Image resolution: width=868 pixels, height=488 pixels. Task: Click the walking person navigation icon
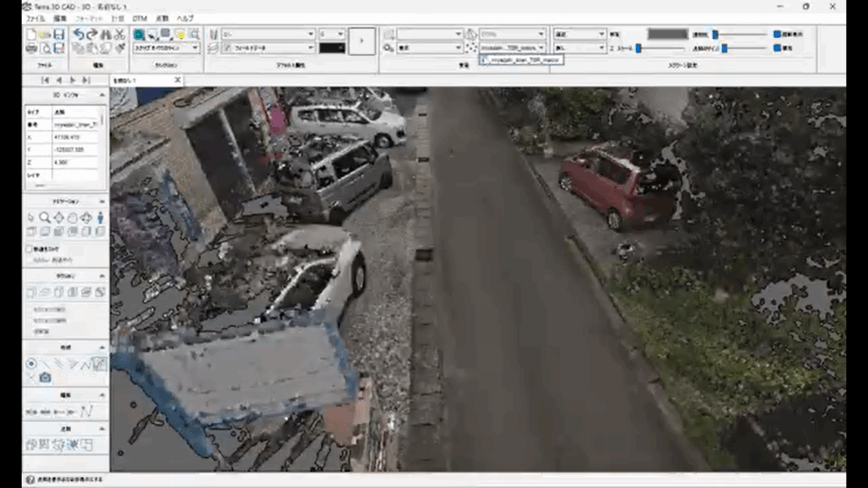100,218
